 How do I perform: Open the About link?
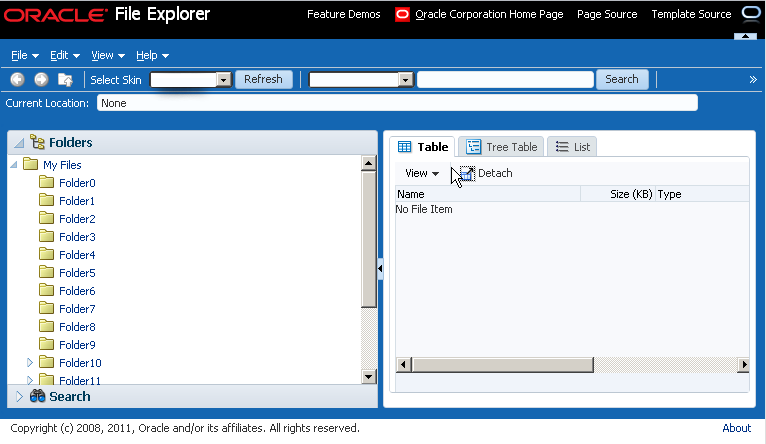pos(736,428)
